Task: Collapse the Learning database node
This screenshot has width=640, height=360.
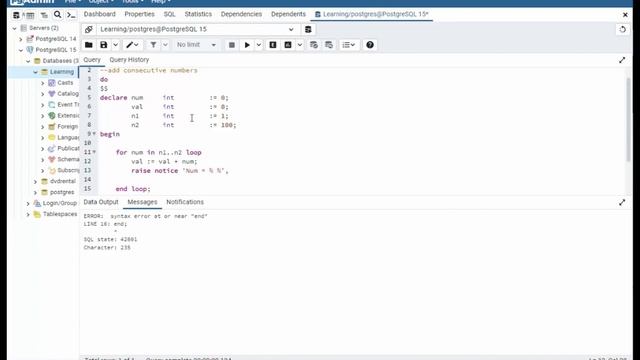Action: pos(36,72)
